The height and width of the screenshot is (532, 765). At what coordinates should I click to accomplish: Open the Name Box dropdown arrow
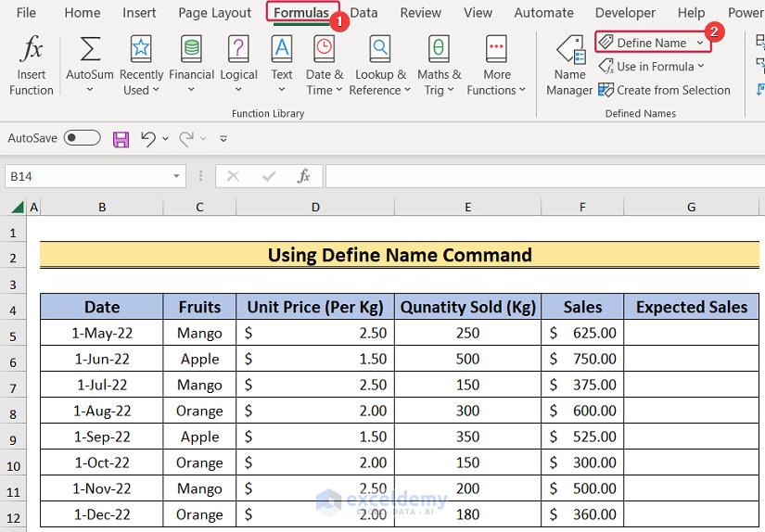(x=177, y=176)
